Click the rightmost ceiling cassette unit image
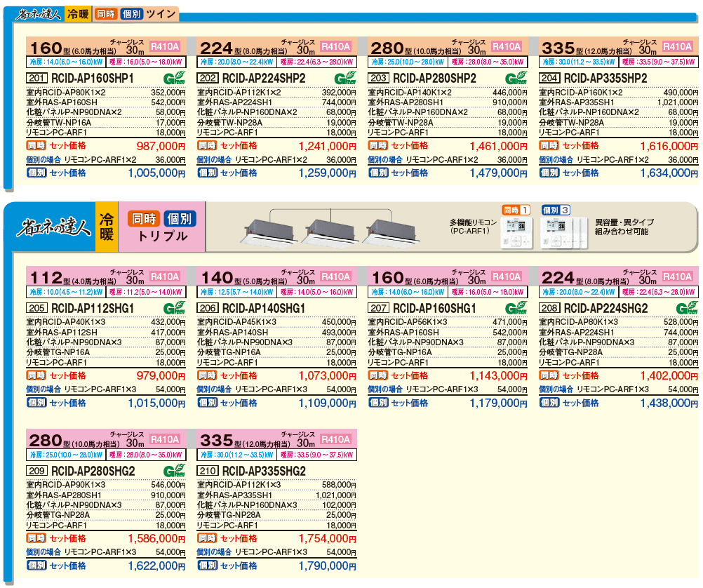This screenshot has width=703, height=588. 390,232
